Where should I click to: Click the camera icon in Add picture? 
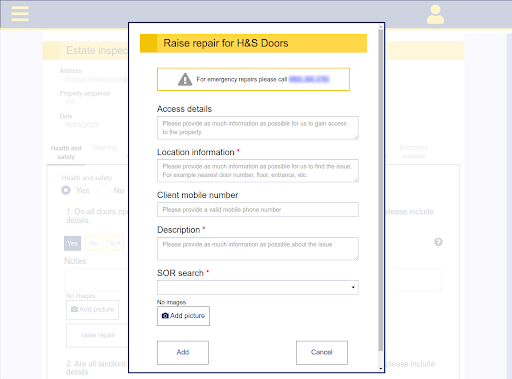(165, 316)
